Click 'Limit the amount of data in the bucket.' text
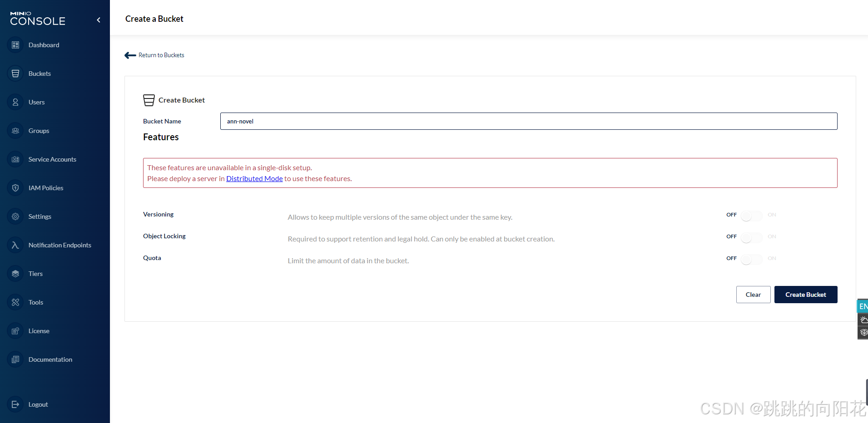868x423 pixels. (348, 261)
